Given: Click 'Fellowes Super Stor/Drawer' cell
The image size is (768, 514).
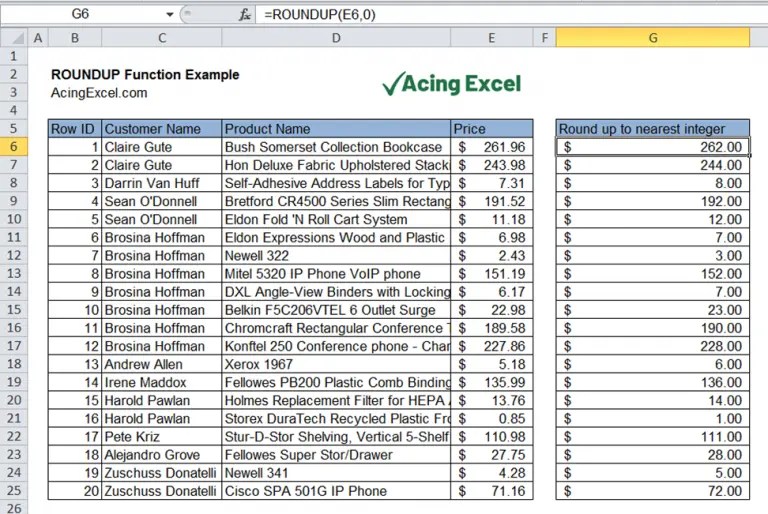Looking at the screenshot, I should point(336,455).
